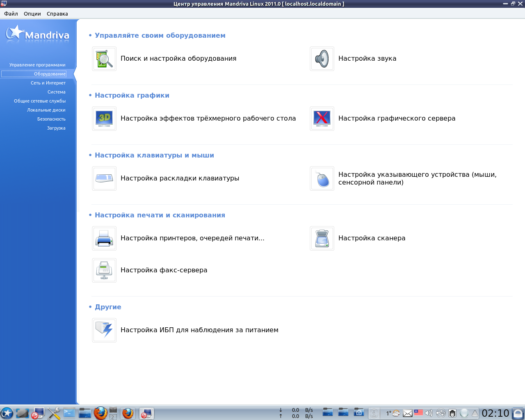Screen dimensions: 525x420
Task: Click Настройка сканера label
Action: pos(372,238)
